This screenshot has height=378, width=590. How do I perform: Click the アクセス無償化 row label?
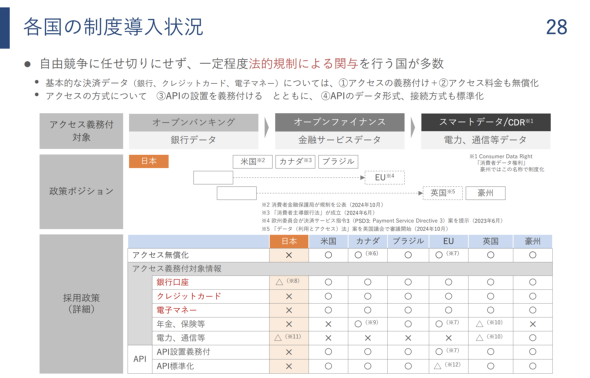click(x=161, y=255)
